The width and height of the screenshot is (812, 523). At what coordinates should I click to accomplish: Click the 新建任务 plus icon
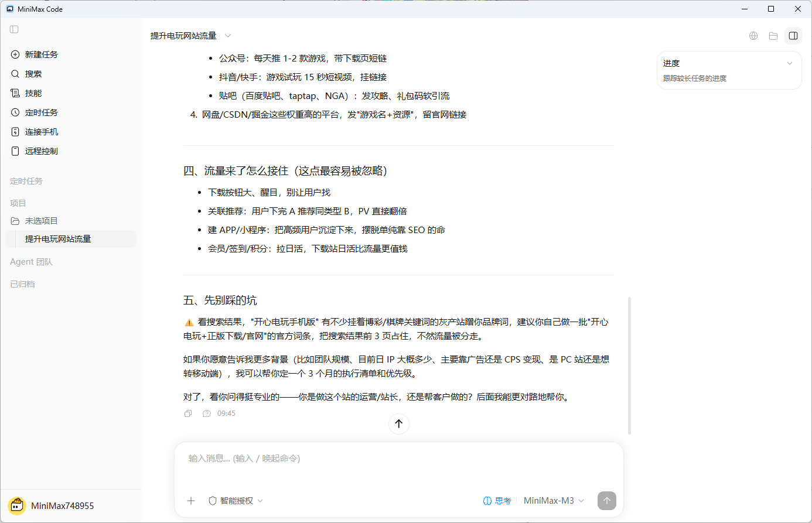coord(15,54)
